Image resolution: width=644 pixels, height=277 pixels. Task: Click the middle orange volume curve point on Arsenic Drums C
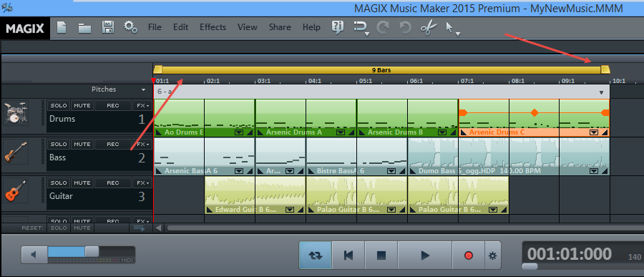click(534, 112)
